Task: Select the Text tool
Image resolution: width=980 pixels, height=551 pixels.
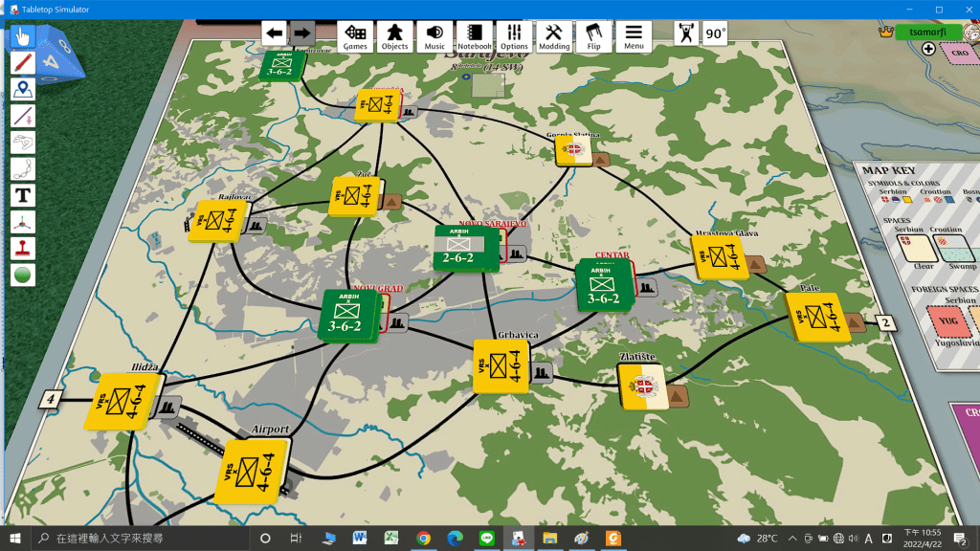Action: pyautogui.click(x=23, y=195)
